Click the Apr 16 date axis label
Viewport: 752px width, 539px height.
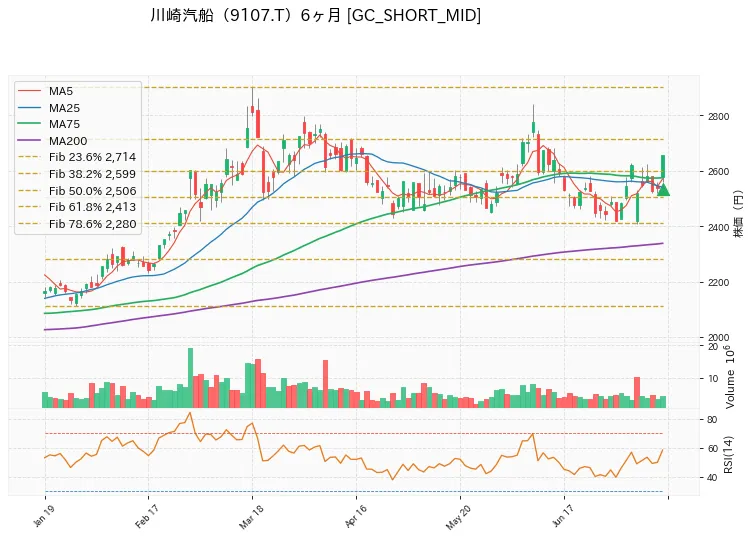[x=355, y=516]
